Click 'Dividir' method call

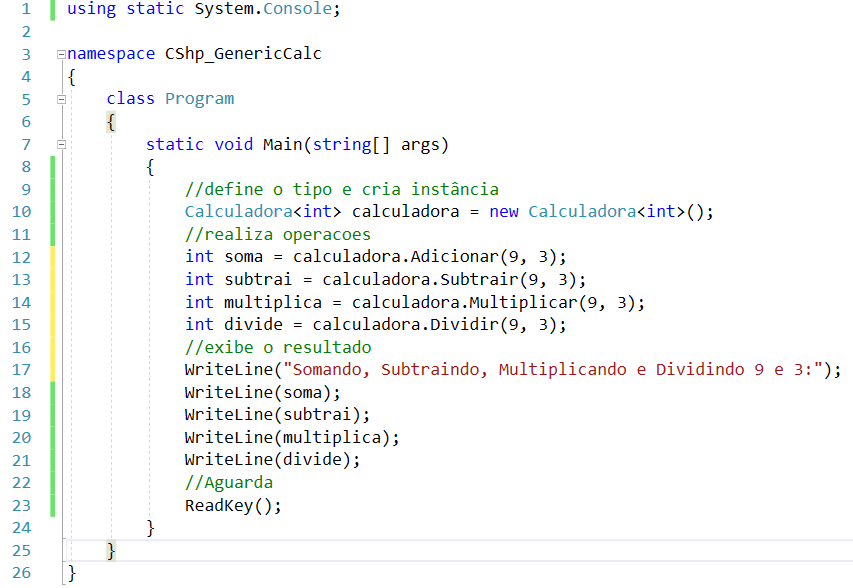click(x=464, y=325)
